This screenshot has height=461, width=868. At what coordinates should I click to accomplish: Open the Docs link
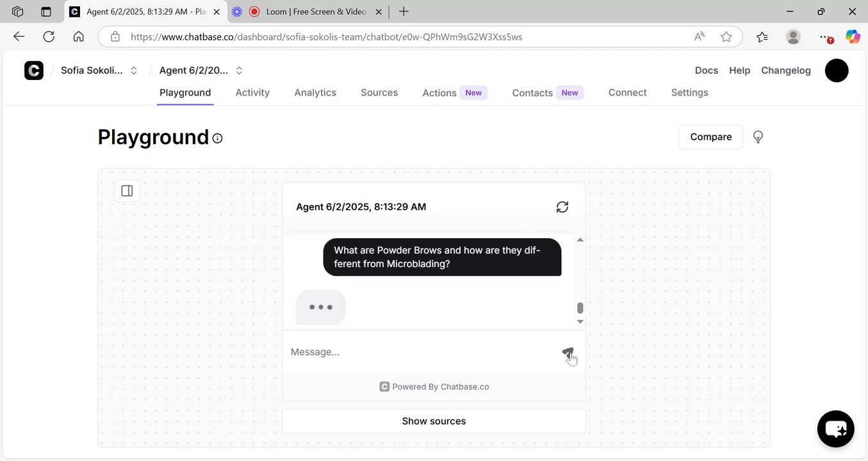[x=706, y=70]
